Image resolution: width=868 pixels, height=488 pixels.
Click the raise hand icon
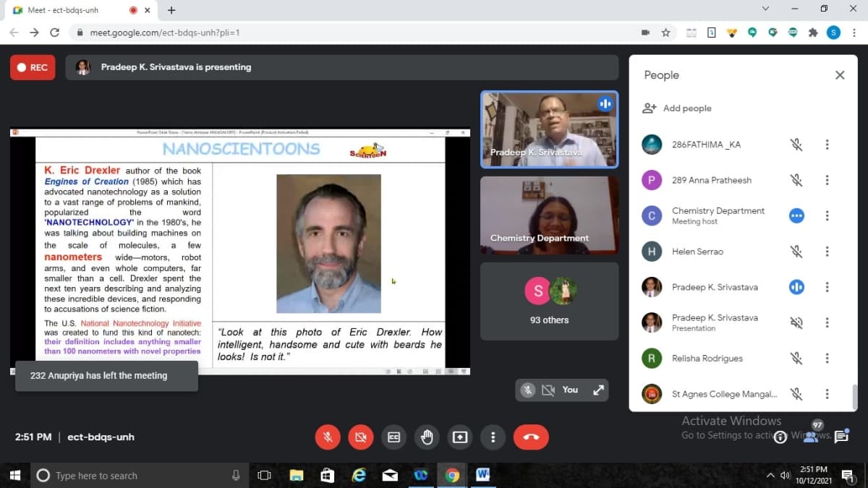427,437
